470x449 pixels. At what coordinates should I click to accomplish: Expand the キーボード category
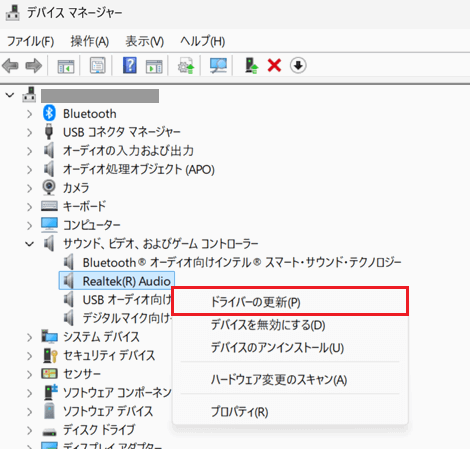29,207
